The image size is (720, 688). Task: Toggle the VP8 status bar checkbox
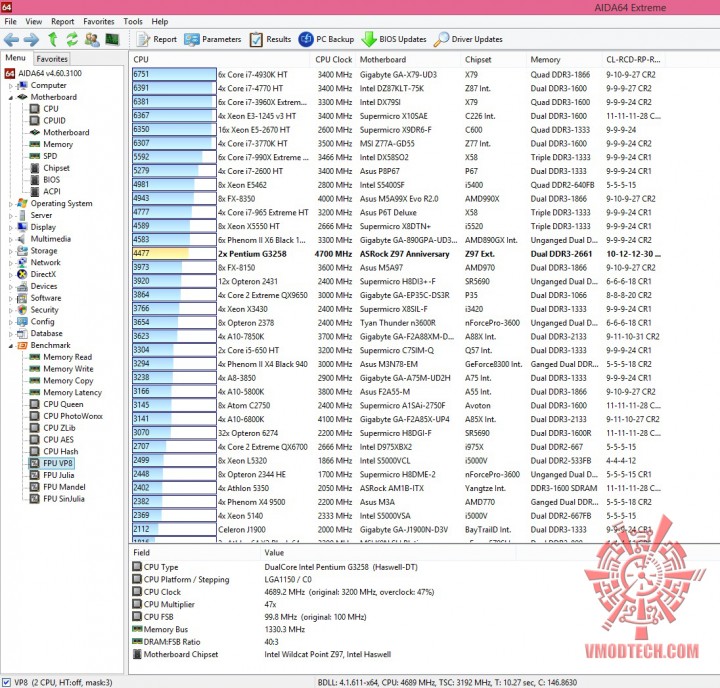click(x=6, y=682)
